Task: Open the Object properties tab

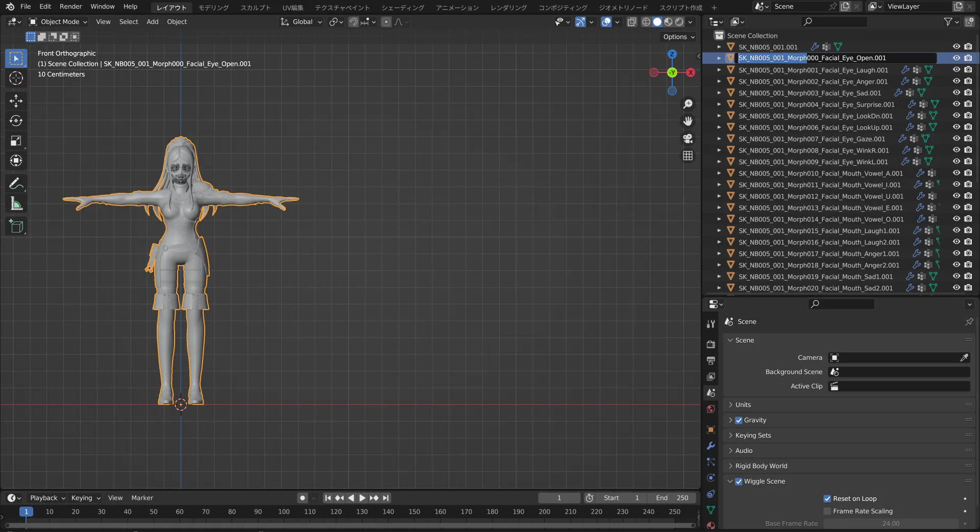Action: [710, 429]
